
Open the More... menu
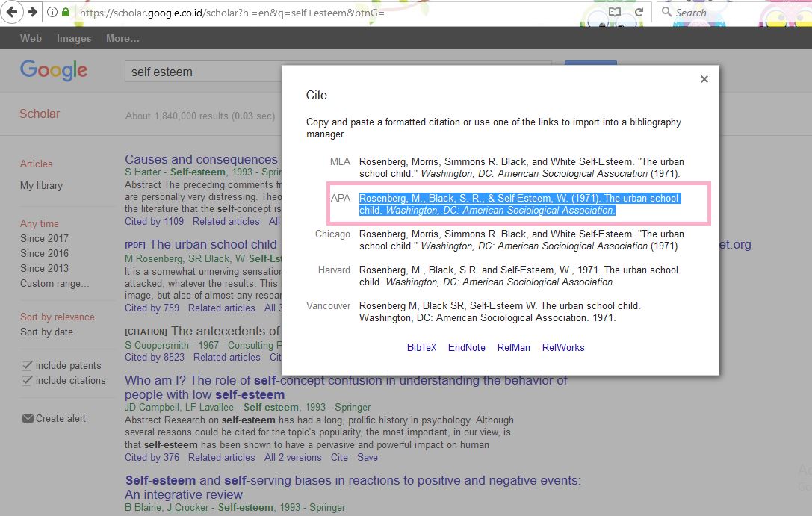point(121,38)
